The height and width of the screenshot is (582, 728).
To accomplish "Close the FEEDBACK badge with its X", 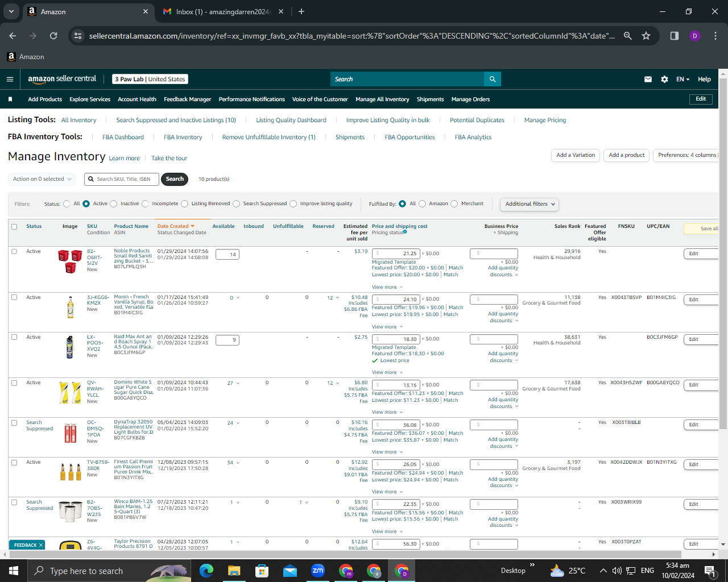I will point(41,545).
